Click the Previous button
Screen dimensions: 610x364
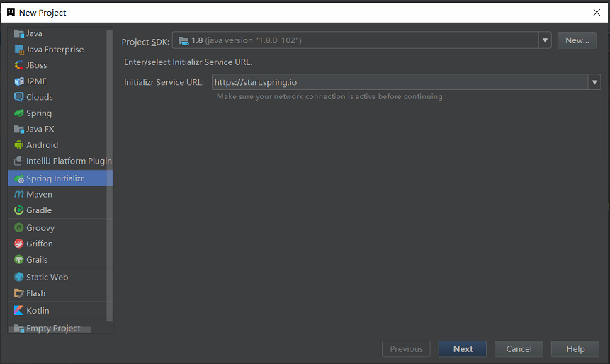[406, 349]
